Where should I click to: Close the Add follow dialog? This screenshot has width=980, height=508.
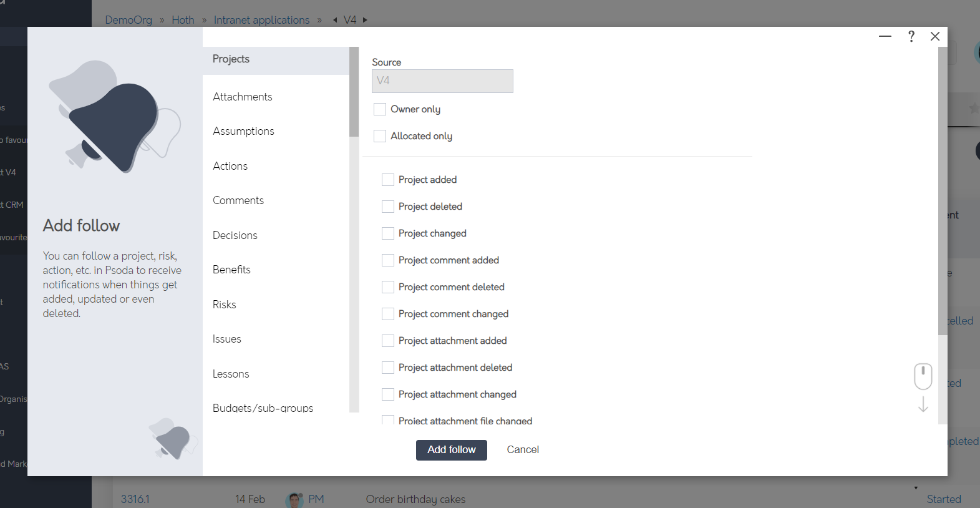coord(935,36)
